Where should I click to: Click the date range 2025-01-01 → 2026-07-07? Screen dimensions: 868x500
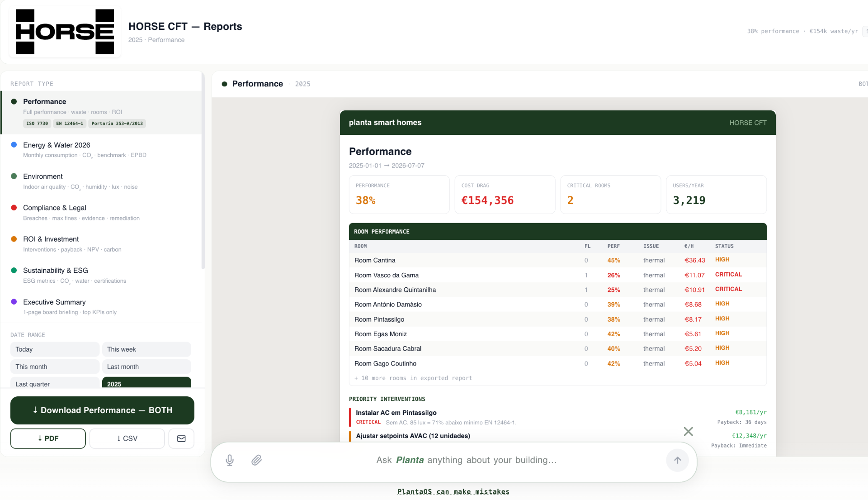pyautogui.click(x=387, y=166)
